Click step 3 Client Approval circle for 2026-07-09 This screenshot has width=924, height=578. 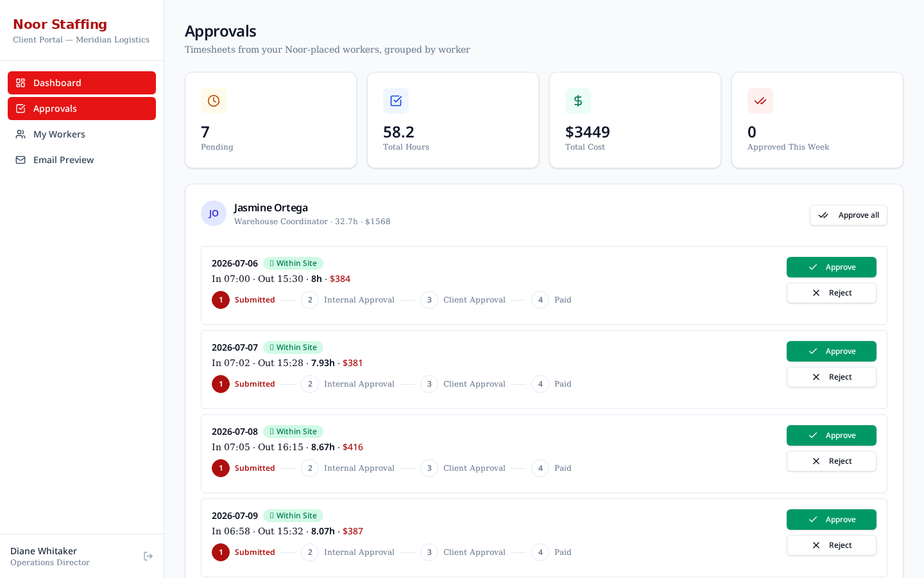tap(429, 552)
